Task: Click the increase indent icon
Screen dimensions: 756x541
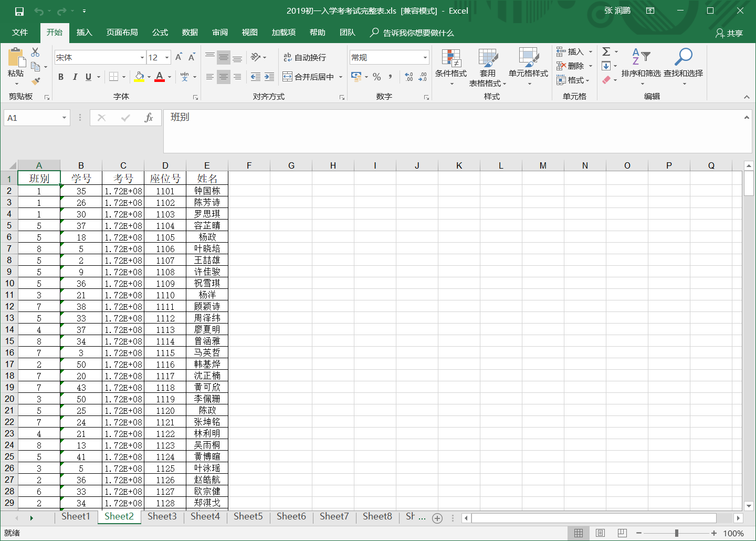Action: point(269,77)
